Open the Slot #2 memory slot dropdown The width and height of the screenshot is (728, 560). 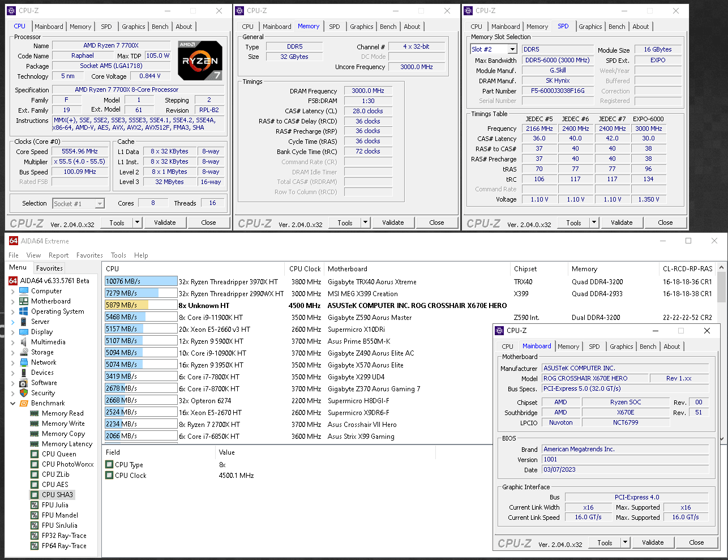[512, 49]
